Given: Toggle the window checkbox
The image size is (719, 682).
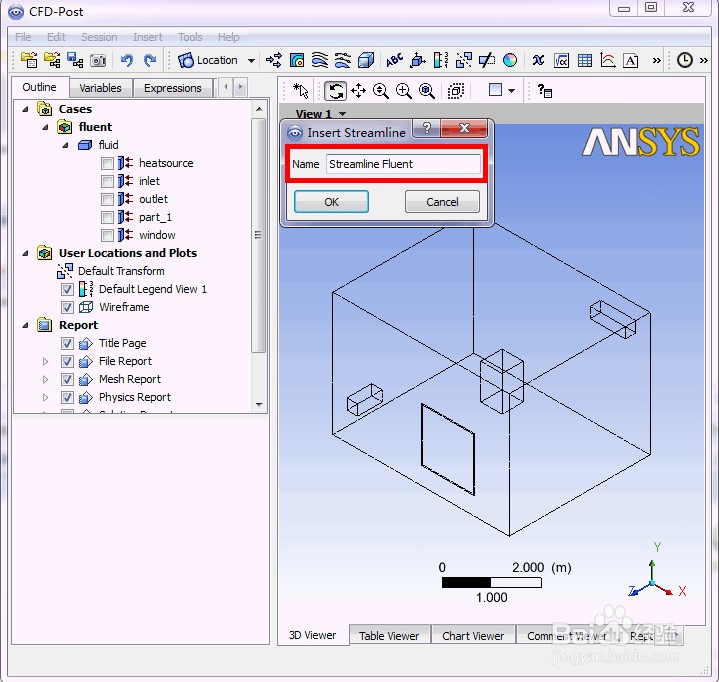Looking at the screenshot, I should (107, 235).
